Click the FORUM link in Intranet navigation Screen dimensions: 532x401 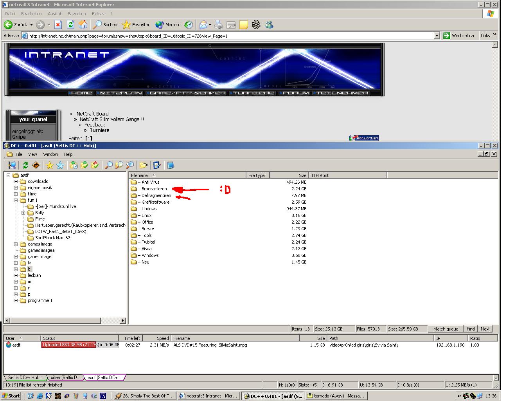click(x=296, y=93)
